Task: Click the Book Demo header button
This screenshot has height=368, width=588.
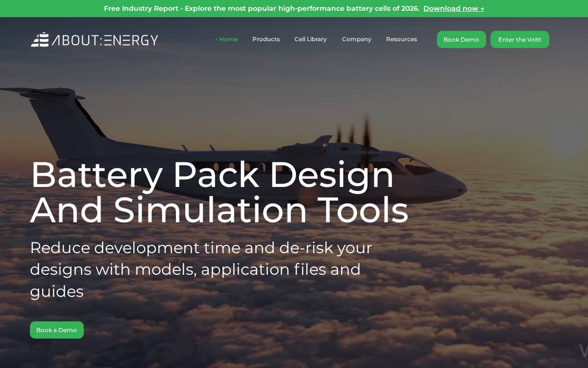Action: click(x=462, y=40)
